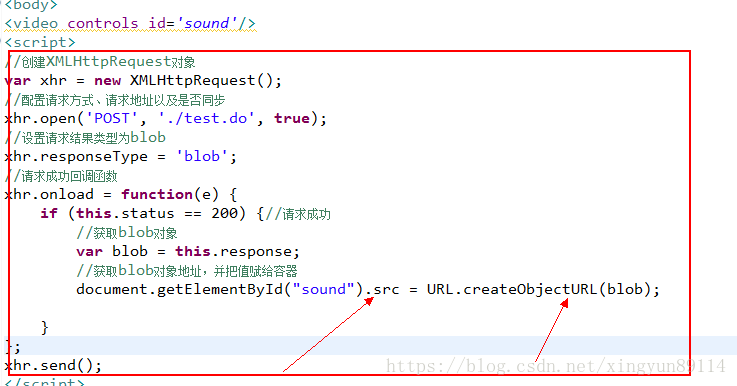Click the id='sound' attribute value

[x=206, y=23]
